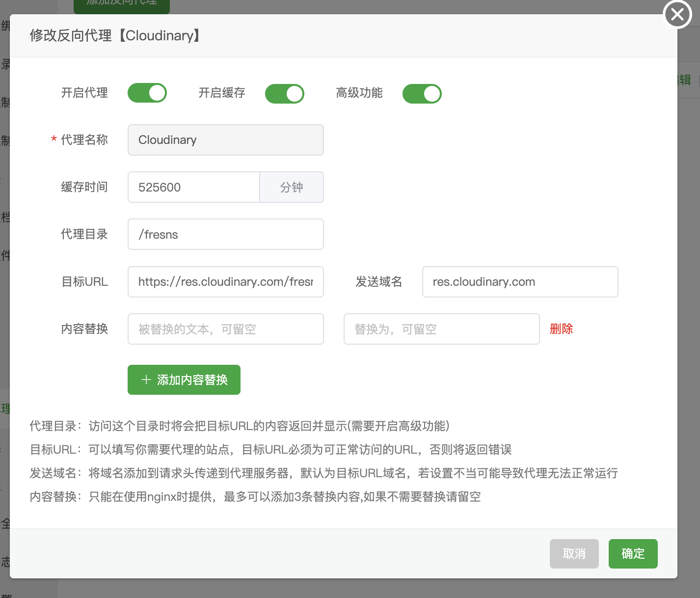Click the 发送域名 field res.cloudinary.com
Screen dimensions: 700x598
pos(520,282)
